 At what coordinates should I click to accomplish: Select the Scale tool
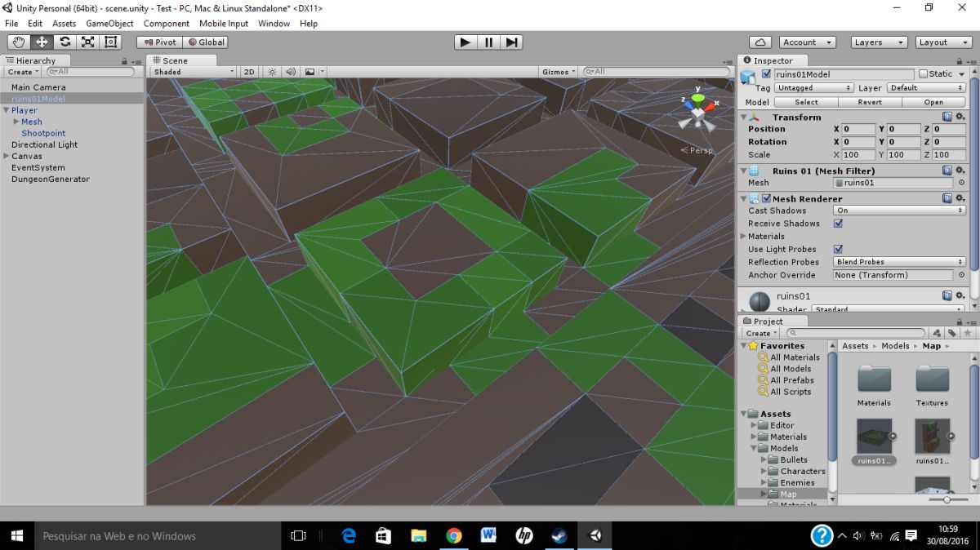click(87, 42)
